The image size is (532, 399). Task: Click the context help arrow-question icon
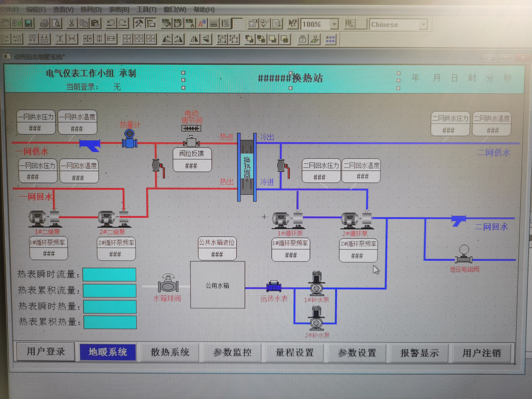pyautogui.click(x=293, y=24)
